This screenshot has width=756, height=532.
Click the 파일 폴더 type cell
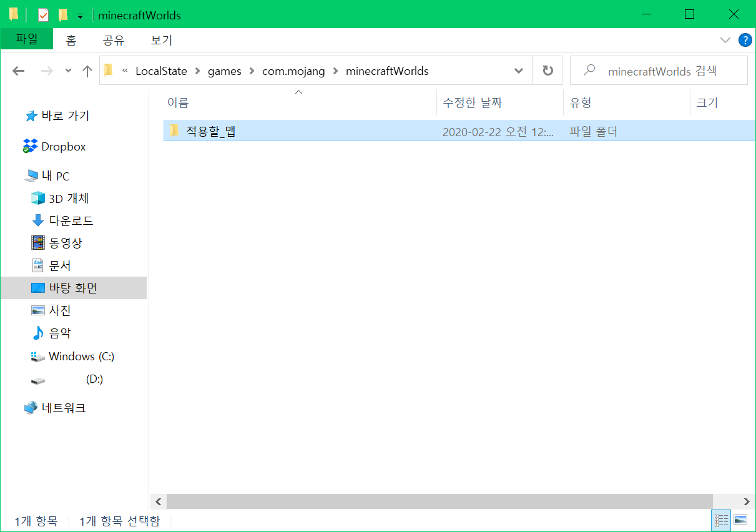click(x=593, y=132)
